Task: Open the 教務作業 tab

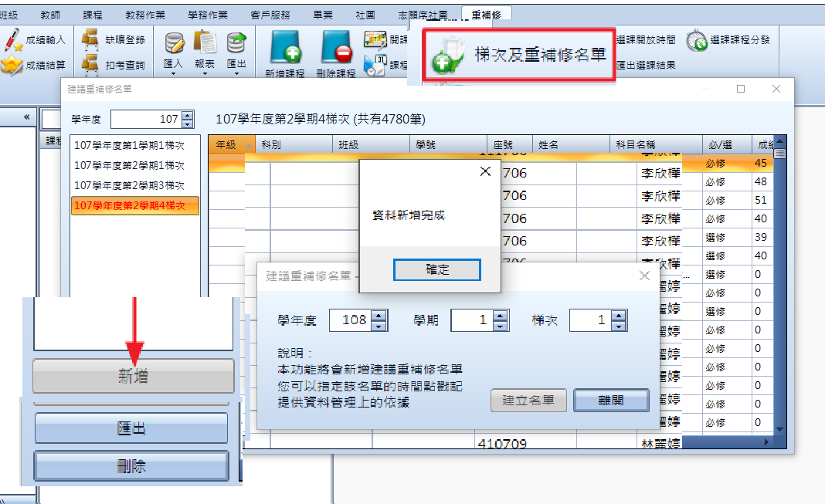Action: [x=145, y=15]
